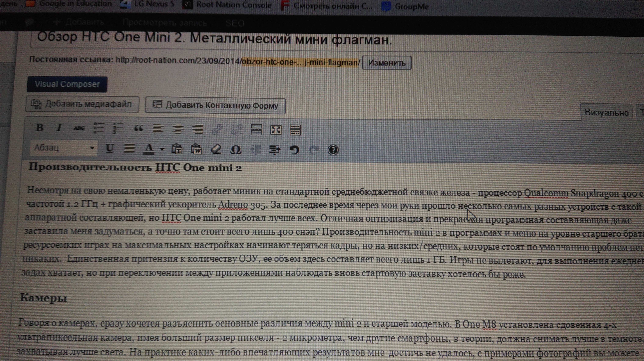Open the GroupMe bookmark
The height and width of the screenshot is (361, 644).
point(405,7)
